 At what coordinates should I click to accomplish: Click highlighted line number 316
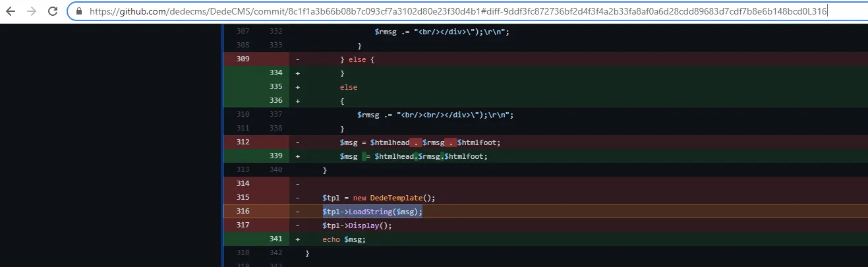pyautogui.click(x=243, y=212)
